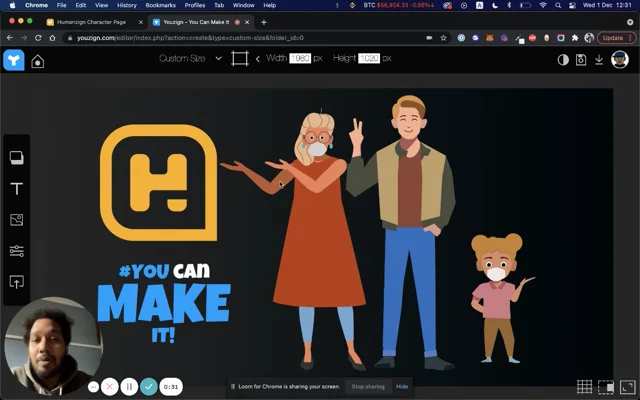Screen dimensions: 640x400
Task: Focus the youzign.com address bar
Action: click(x=257, y=38)
